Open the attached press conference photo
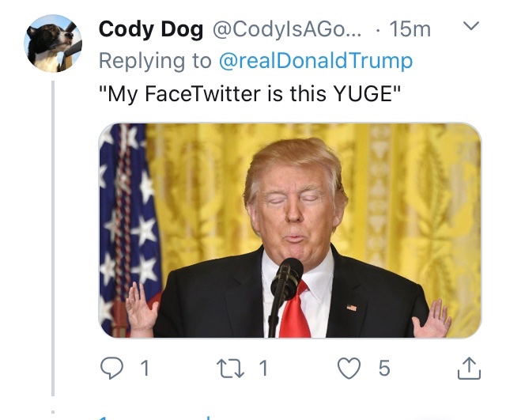506x420 pixels. [x=289, y=230]
